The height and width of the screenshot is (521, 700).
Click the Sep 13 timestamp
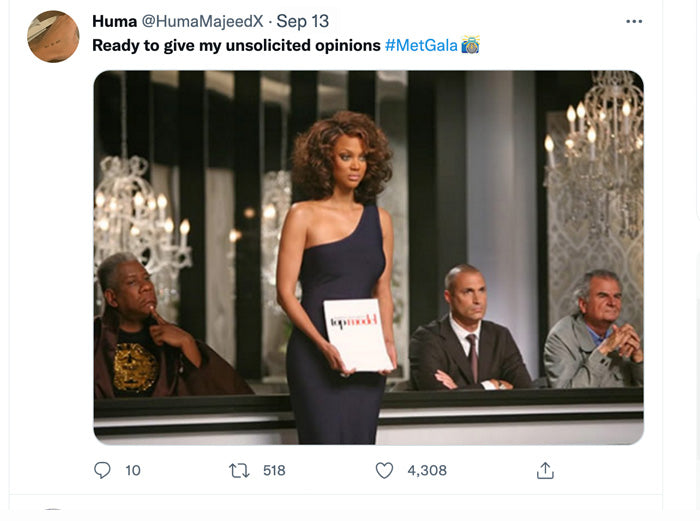click(x=302, y=21)
